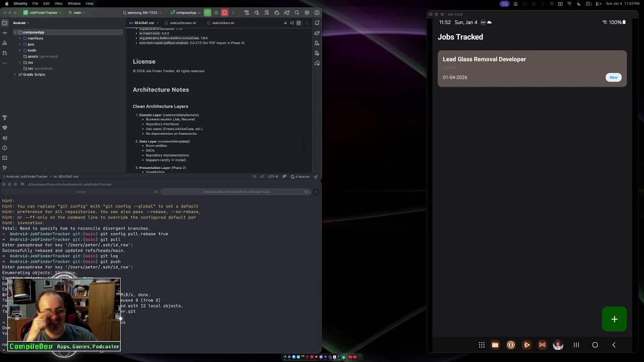Click LF line separator in status bar
This screenshot has width=644, height=362.
262,176
